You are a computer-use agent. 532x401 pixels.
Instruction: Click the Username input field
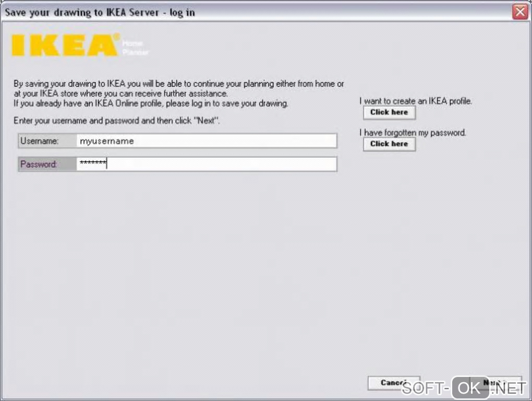207,141
